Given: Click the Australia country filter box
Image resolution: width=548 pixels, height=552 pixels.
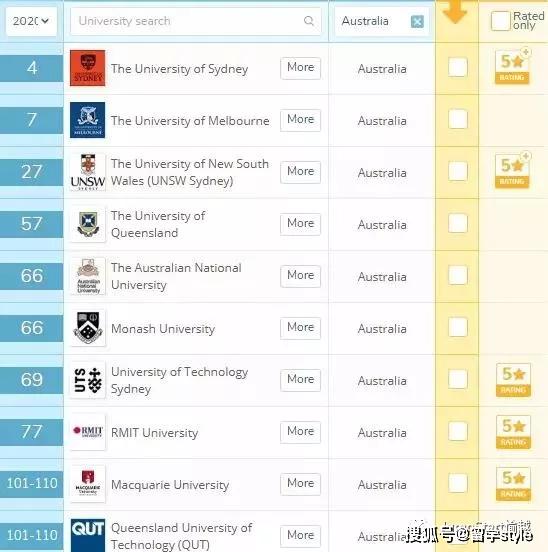Looking at the screenshot, I should pos(382,21).
